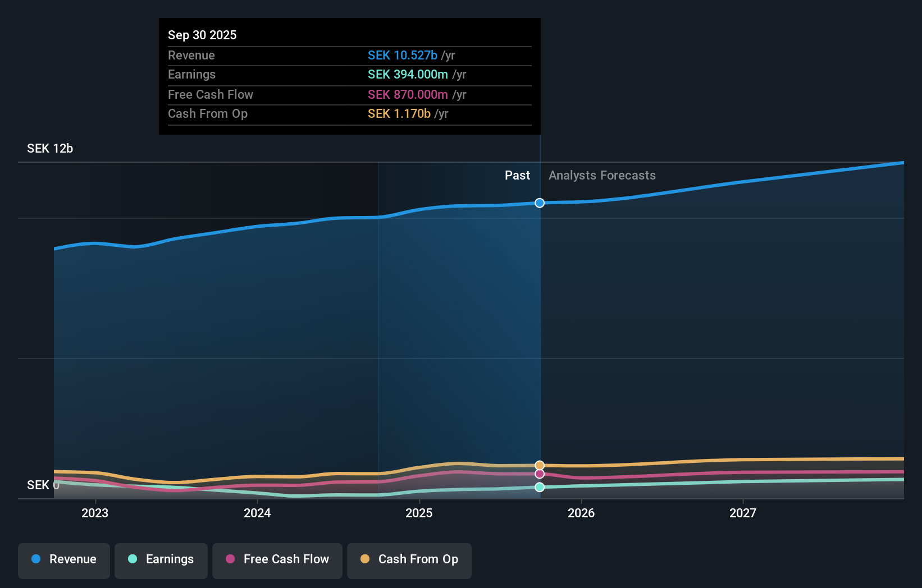
Task: Select the Analysts Forecasts section
Action: point(602,175)
